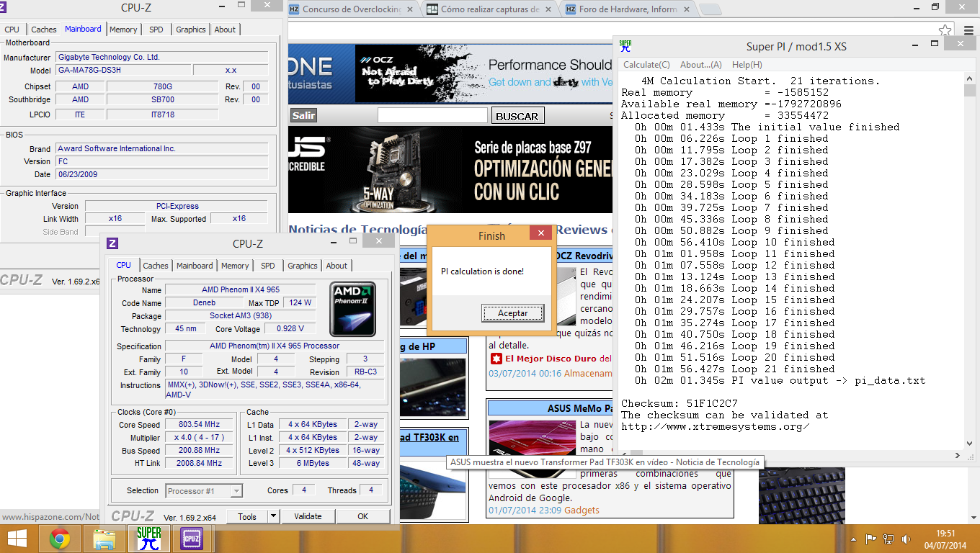Click the BUSCAR search button
The width and height of the screenshot is (980, 553).
tap(517, 117)
